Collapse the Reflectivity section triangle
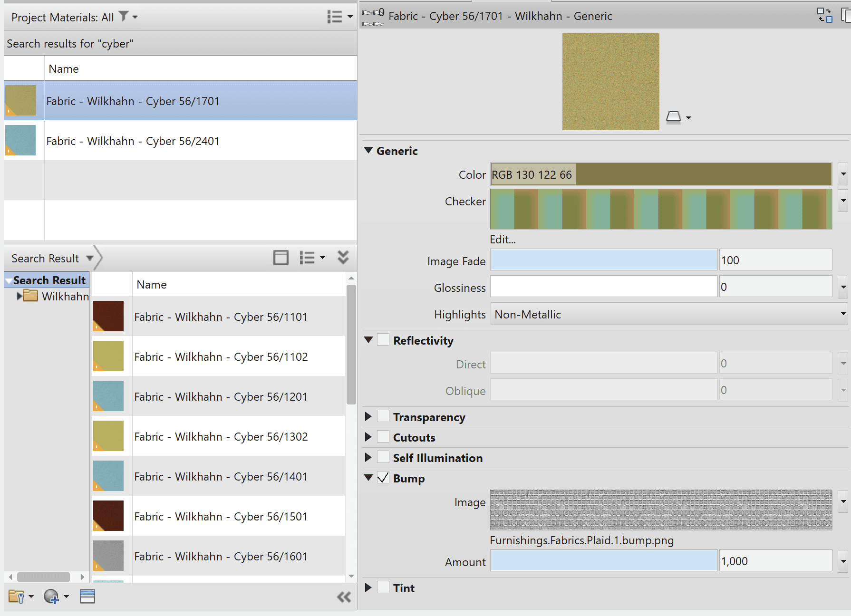Image resolution: width=851 pixels, height=616 pixels. (368, 340)
